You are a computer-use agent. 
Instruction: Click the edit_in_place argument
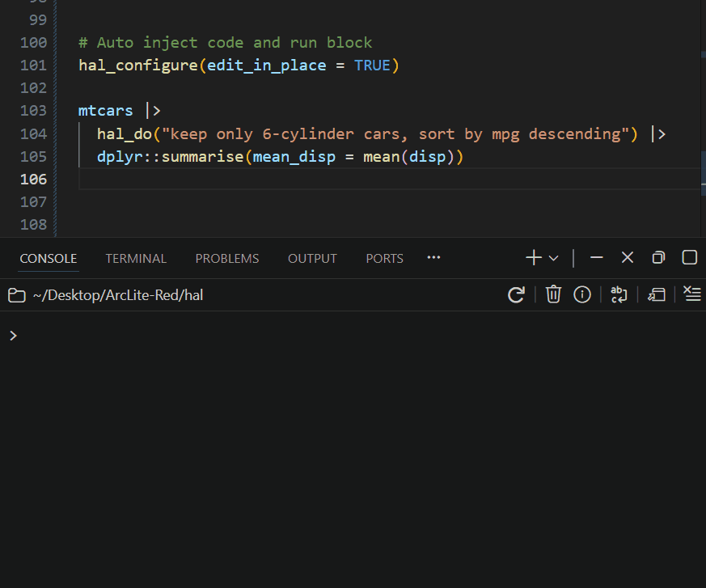[x=267, y=66]
